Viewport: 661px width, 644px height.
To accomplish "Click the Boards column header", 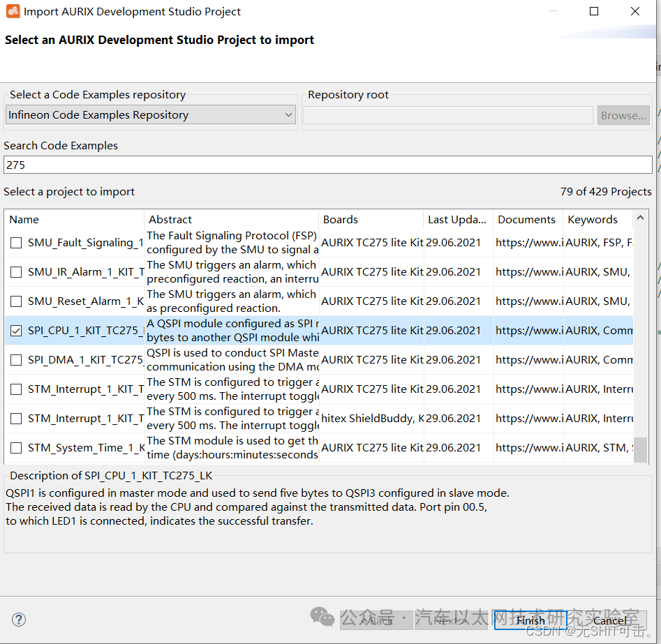I will point(370,219).
